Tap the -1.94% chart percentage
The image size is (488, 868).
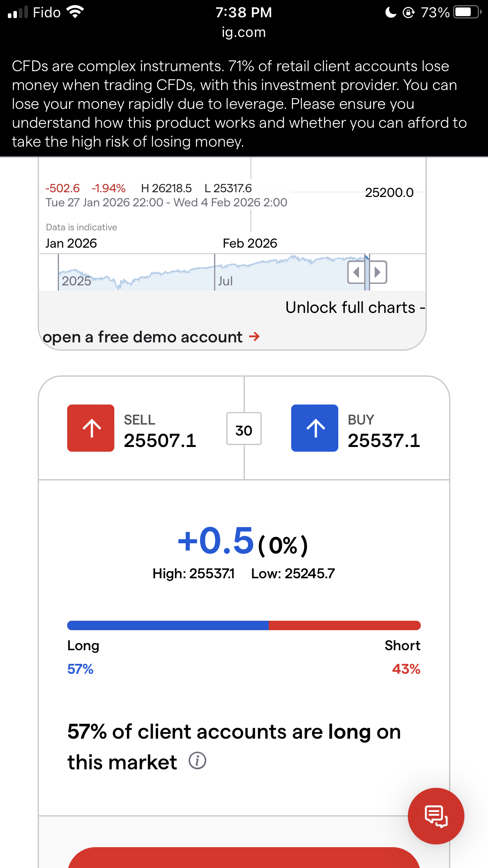click(x=108, y=188)
